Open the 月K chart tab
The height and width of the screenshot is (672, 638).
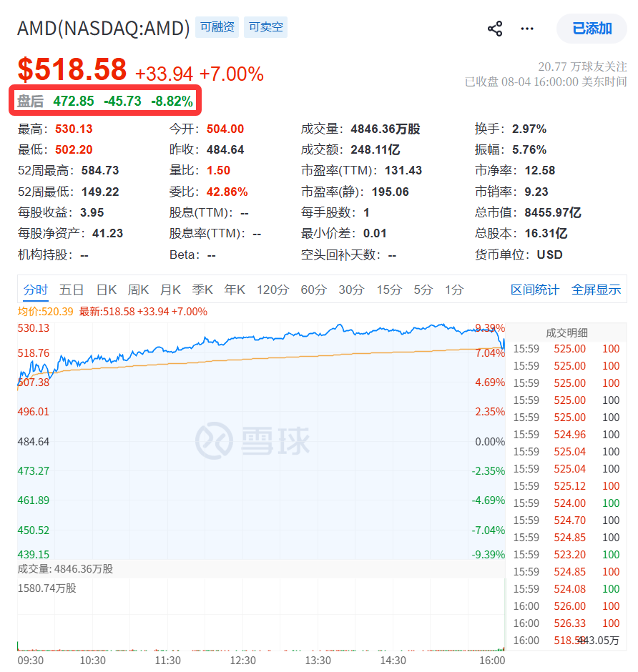(170, 290)
